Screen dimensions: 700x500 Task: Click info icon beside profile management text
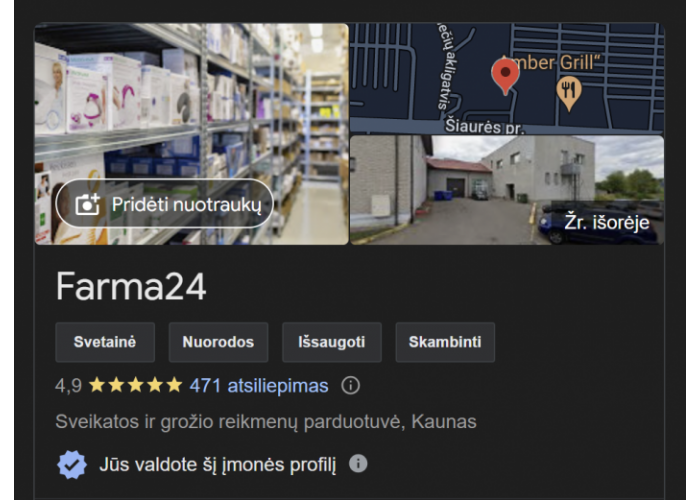pyautogui.click(x=358, y=464)
